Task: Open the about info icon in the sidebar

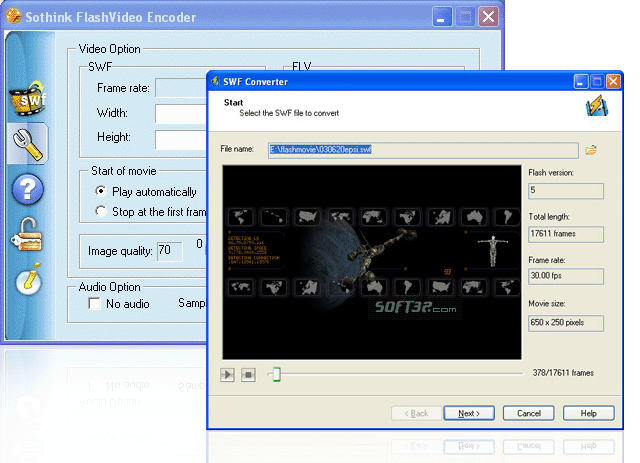Action: click(29, 278)
